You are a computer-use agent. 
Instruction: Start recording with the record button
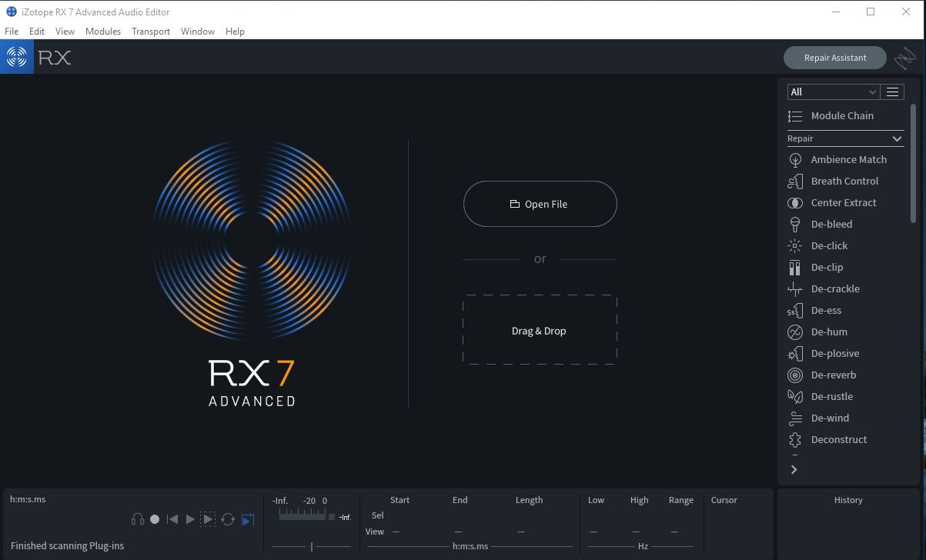point(155,519)
